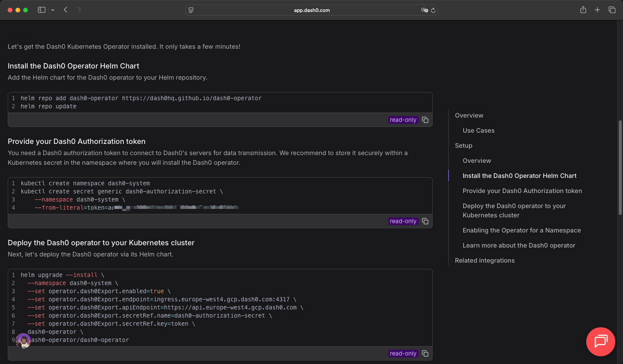Open the page format icon in address bar
The image size is (623, 364).
[190, 10]
